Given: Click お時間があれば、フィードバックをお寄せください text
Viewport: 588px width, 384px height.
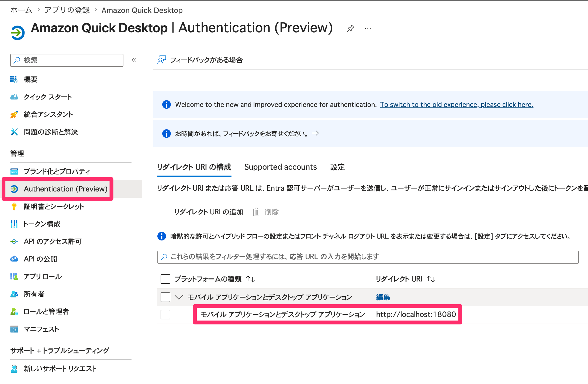Looking at the screenshot, I should pos(242,134).
